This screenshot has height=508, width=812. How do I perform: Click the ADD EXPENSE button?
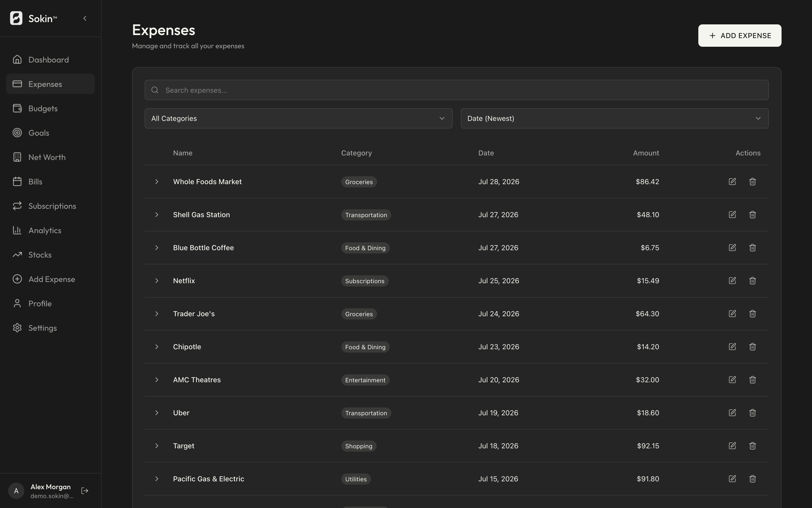(x=739, y=36)
